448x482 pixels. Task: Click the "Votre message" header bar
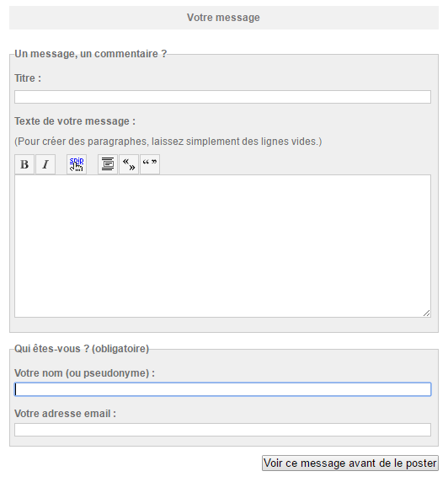pyautogui.click(x=224, y=18)
